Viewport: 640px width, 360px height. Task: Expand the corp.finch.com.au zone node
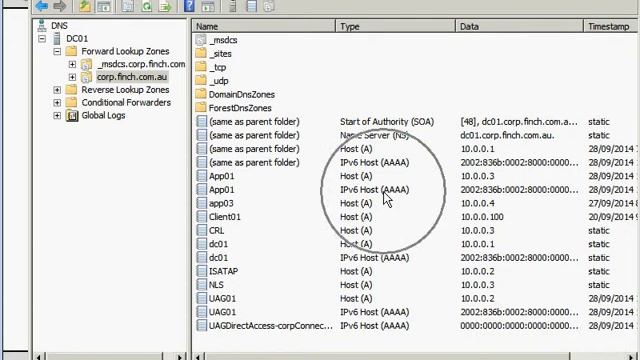coord(72,77)
